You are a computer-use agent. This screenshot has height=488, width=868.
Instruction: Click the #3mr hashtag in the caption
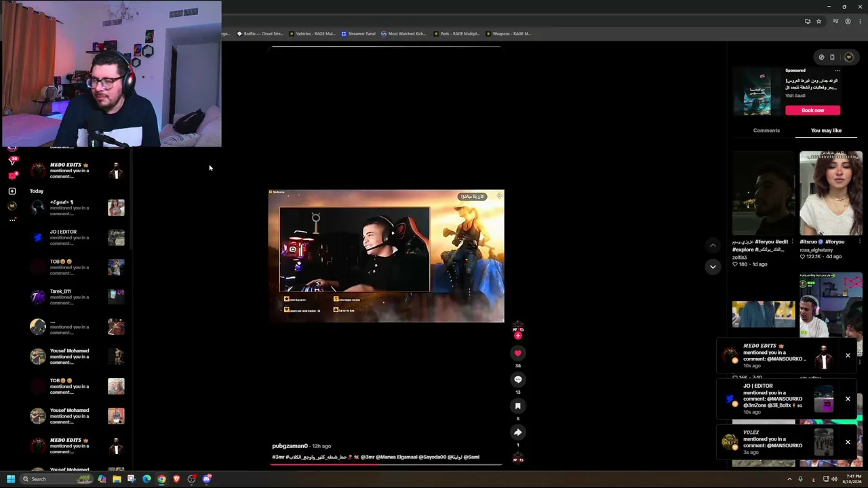pyautogui.click(x=278, y=457)
